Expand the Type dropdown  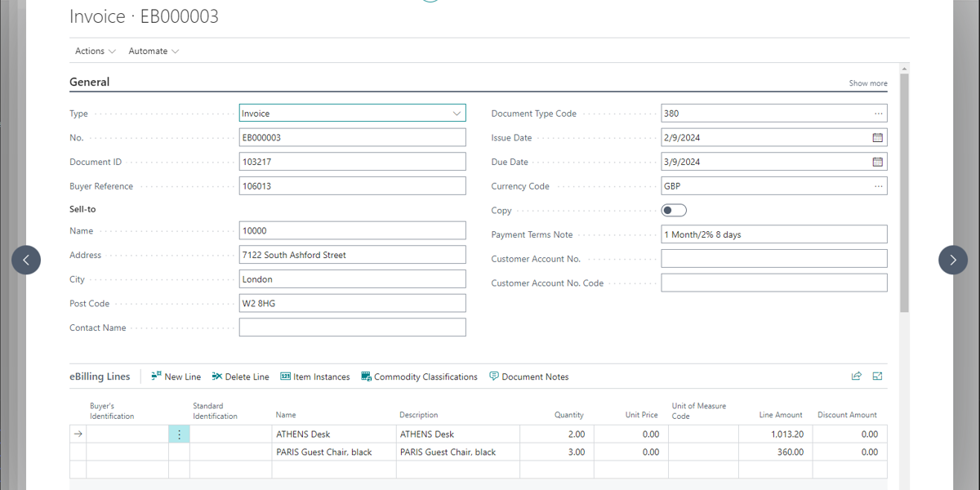point(457,114)
